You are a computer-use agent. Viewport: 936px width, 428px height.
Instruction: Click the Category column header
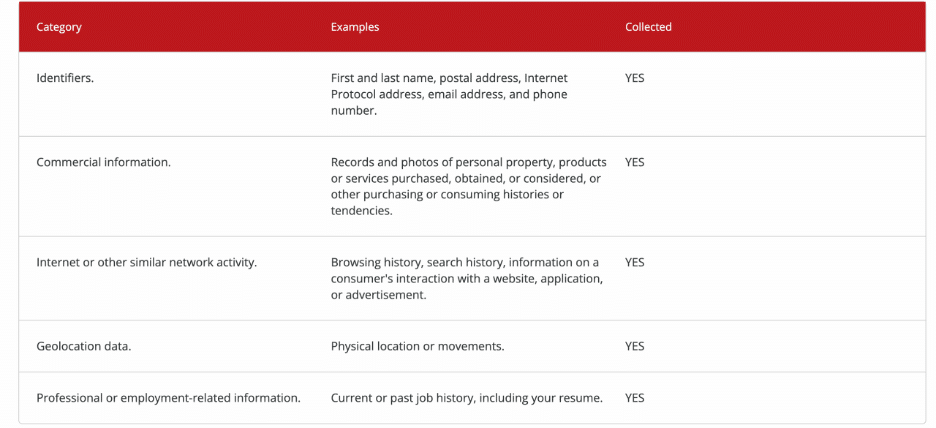[59, 27]
